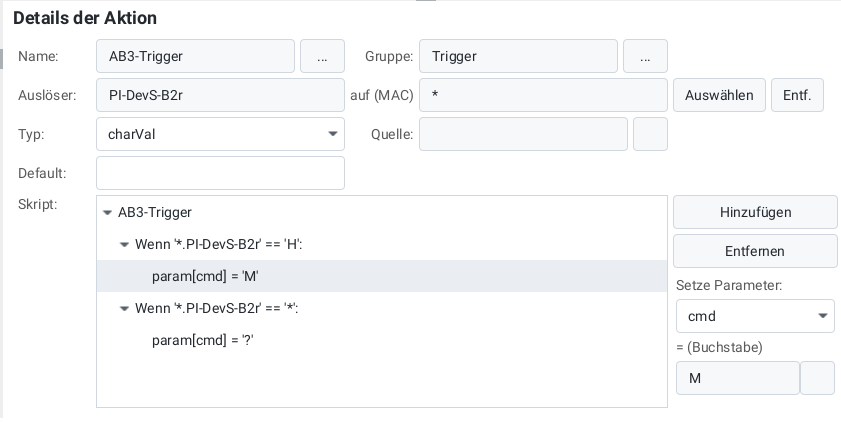841x422 pixels.
Task: Click the Gruppe field containing Trigger
Action: click(518, 57)
